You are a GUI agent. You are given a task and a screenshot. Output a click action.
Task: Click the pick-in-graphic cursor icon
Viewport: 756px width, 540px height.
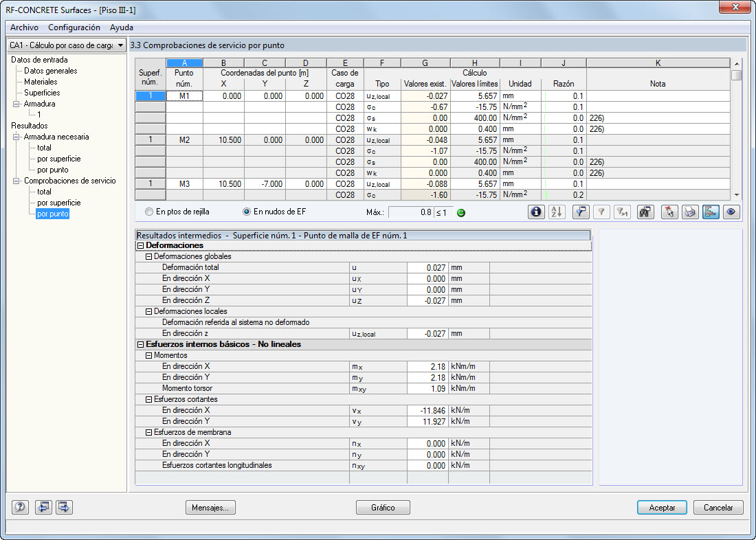(669, 212)
